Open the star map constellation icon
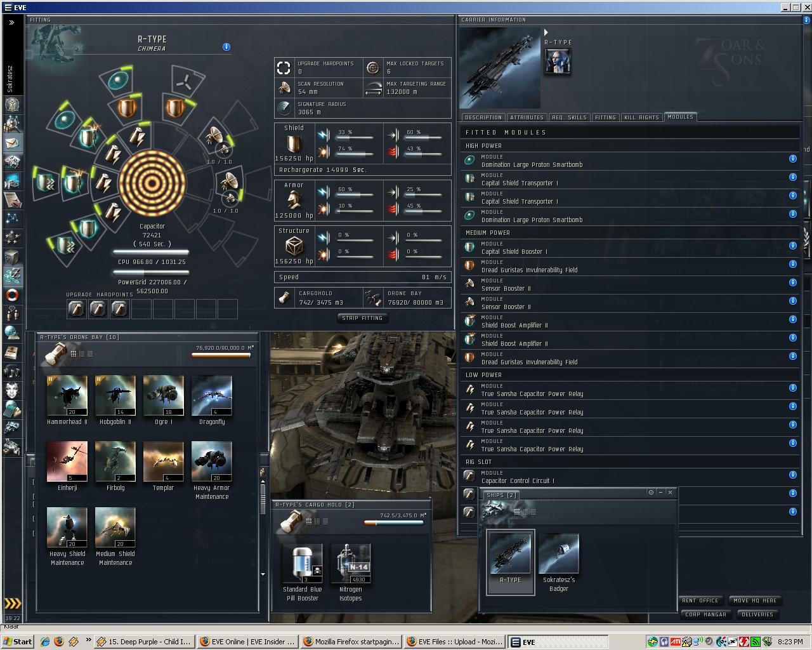 point(12,219)
